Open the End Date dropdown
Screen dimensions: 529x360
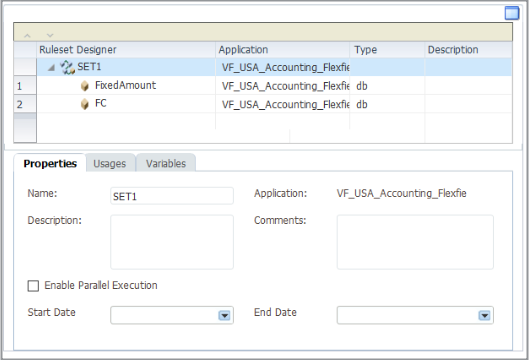[x=484, y=315]
